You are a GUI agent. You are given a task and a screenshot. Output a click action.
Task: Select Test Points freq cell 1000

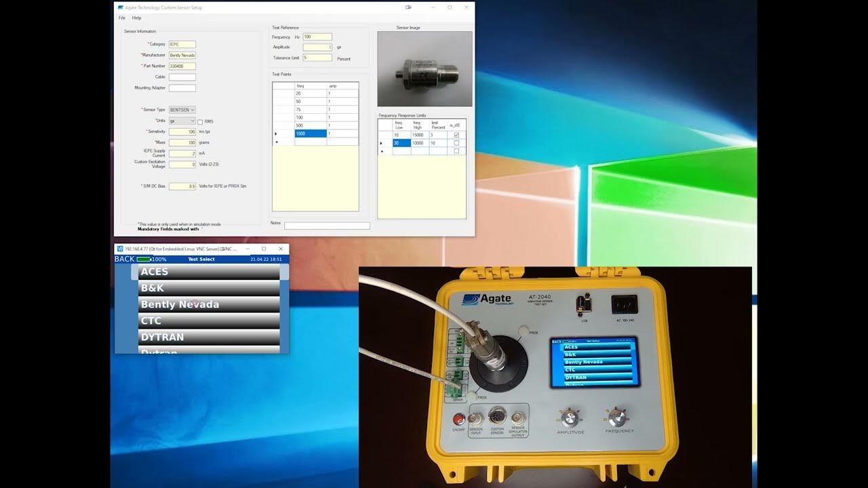[311, 134]
